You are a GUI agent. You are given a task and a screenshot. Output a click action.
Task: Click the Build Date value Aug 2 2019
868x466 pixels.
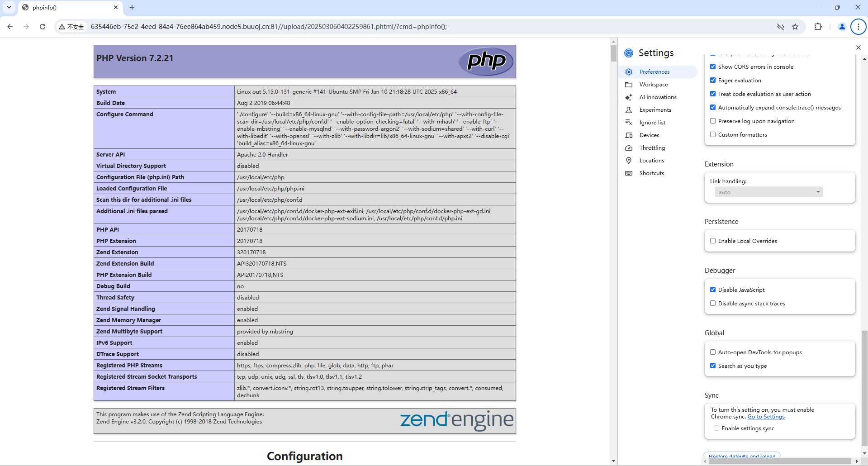click(264, 103)
